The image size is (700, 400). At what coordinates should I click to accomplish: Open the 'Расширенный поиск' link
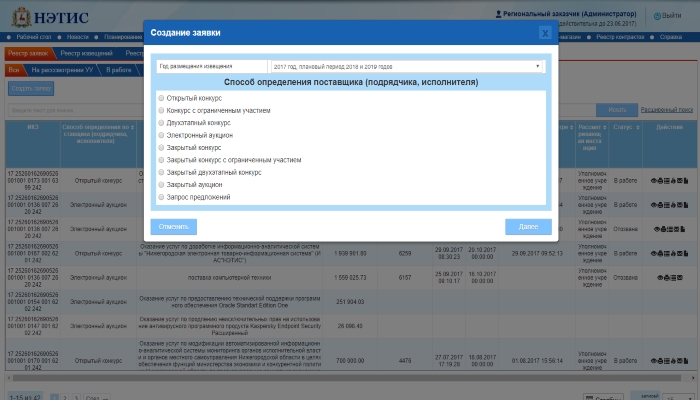(667, 110)
